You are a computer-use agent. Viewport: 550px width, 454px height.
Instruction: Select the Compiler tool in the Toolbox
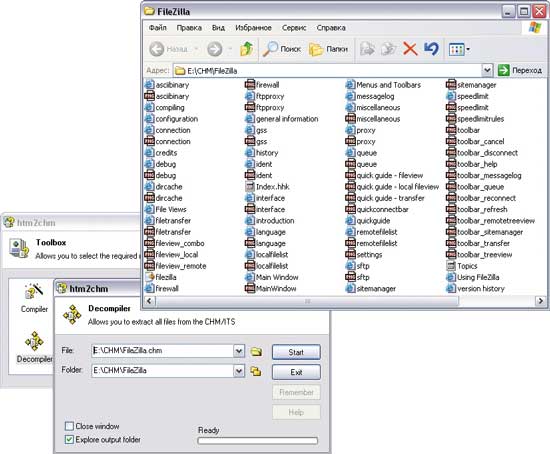(34, 298)
